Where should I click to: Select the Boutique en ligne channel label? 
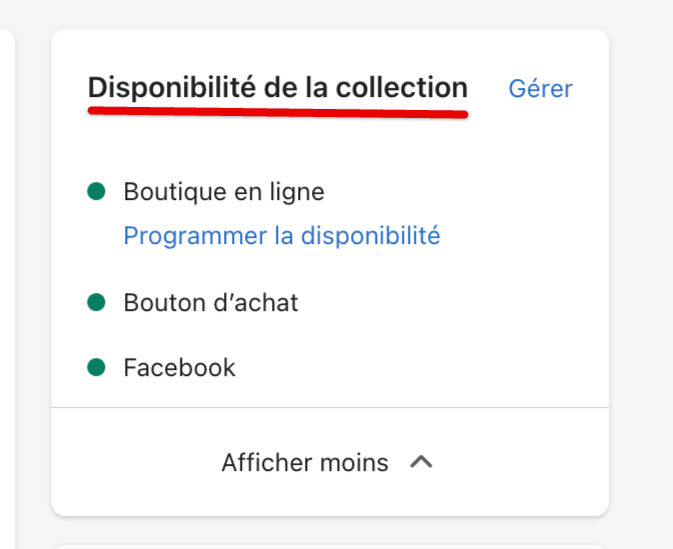223,191
